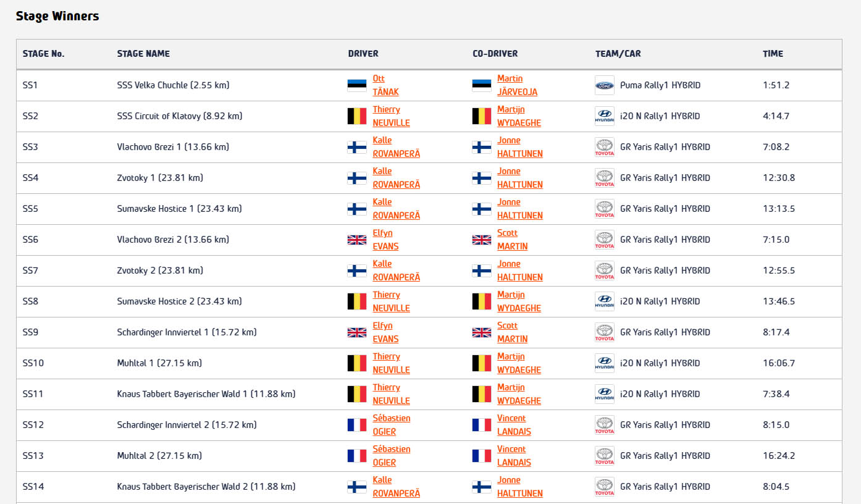This screenshot has height=504, width=861.
Task: Click the DRIVER column header
Action: [x=363, y=54]
